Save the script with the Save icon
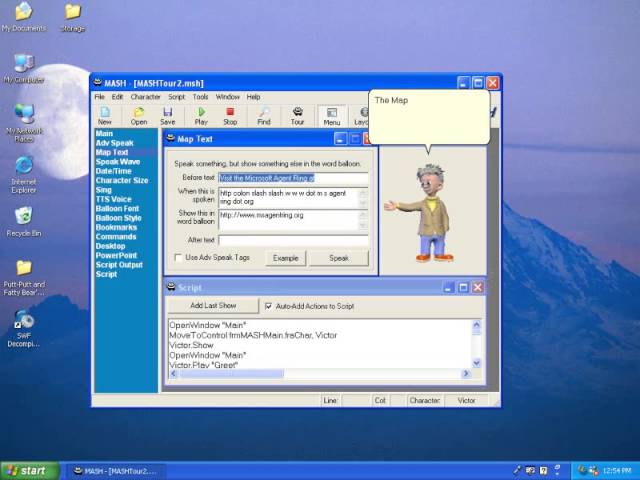 pyautogui.click(x=168, y=115)
